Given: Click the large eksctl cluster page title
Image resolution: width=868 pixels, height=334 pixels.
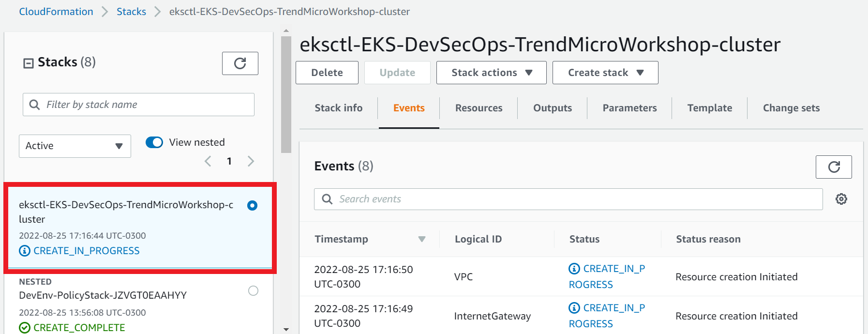Looking at the screenshot, I should [540, 45].
